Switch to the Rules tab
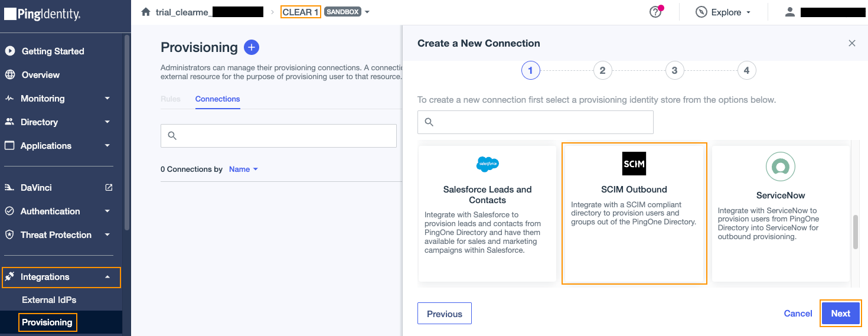Viewport: 868px width, 336px height. click(171, 99)
